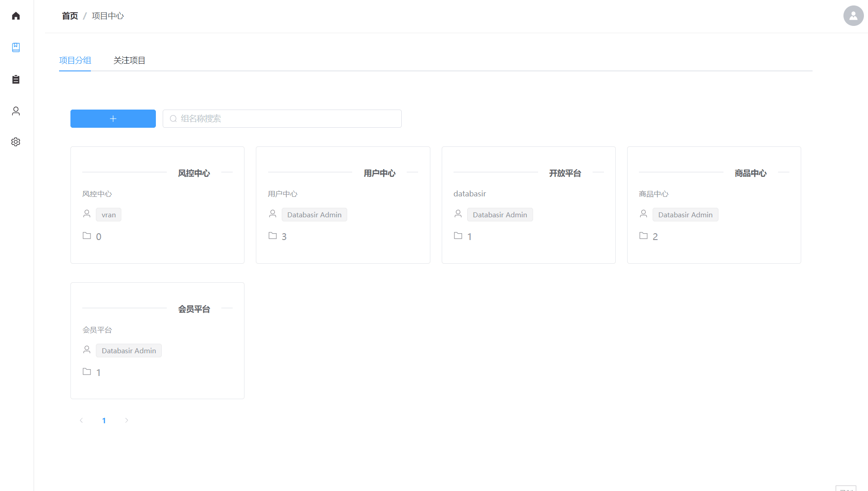Click the folder icon in 商品中心 card
This screenshot has width=868, height=491.
click(x=644, y=235)
